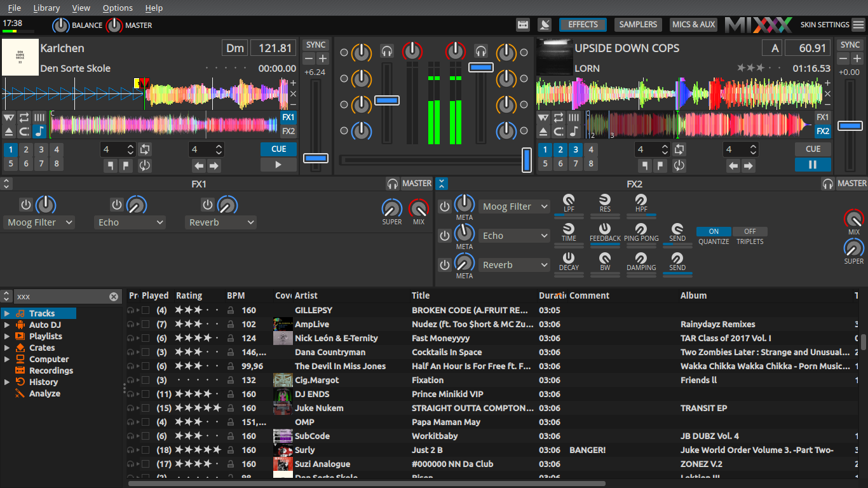Image resolution: width=868 pixels, height=488 pixels.
Task: Clear the library search with the X icon
Action: click(114, 297)
